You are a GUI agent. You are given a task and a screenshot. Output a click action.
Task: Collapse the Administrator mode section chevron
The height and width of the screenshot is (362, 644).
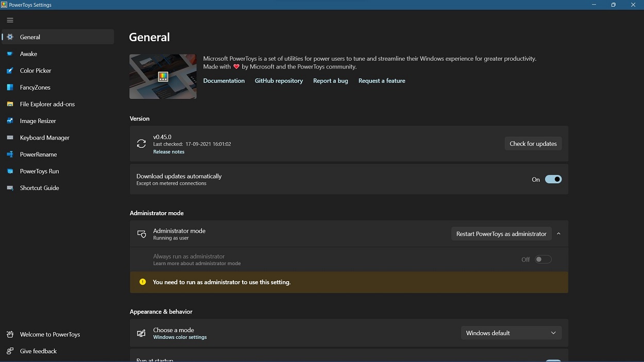(558, 234)
